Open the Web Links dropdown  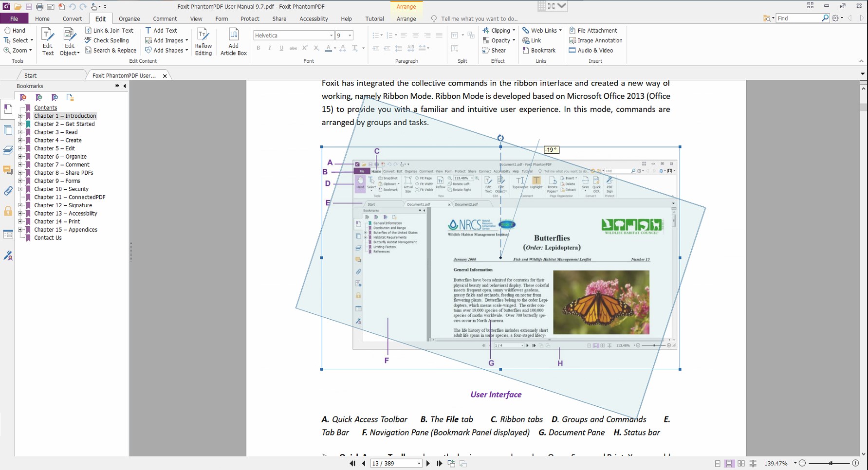click(x=560, y=30)
